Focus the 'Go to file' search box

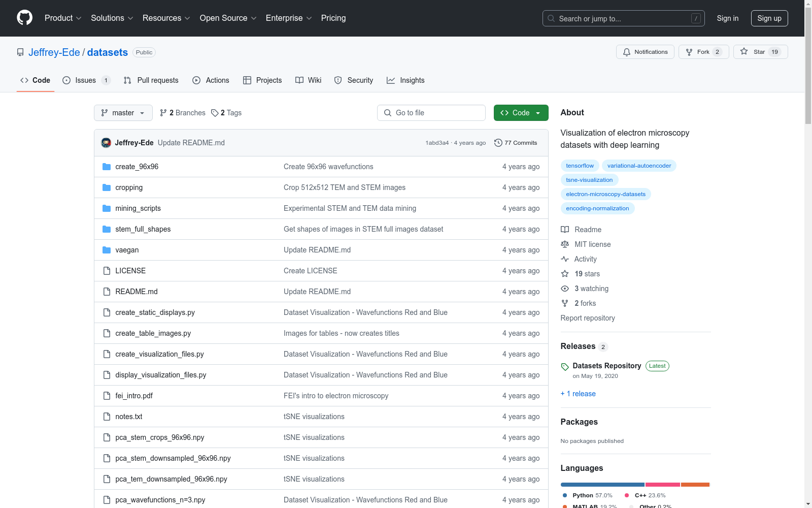[431, 113]
